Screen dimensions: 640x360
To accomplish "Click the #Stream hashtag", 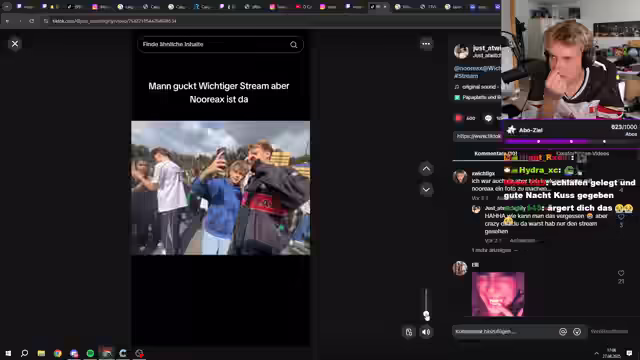I will (466, 76).
